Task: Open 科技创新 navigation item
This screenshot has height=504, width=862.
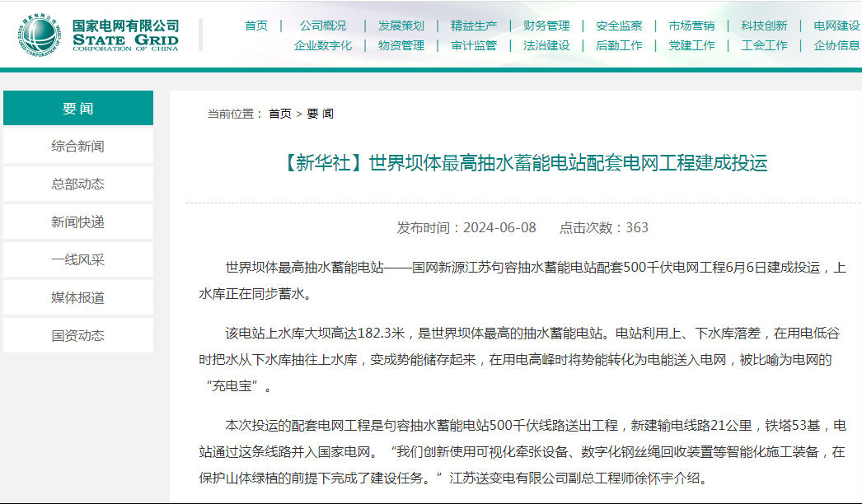Action: coord(764,26)
